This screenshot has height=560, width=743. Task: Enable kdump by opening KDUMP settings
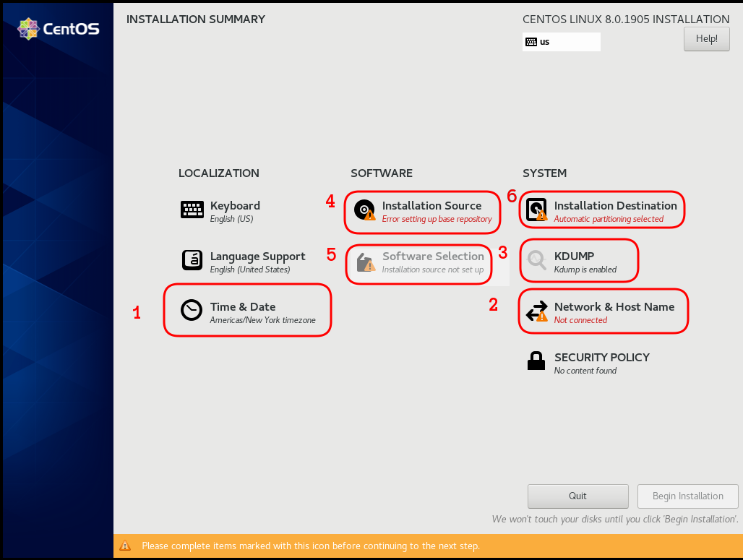[578, 260]
